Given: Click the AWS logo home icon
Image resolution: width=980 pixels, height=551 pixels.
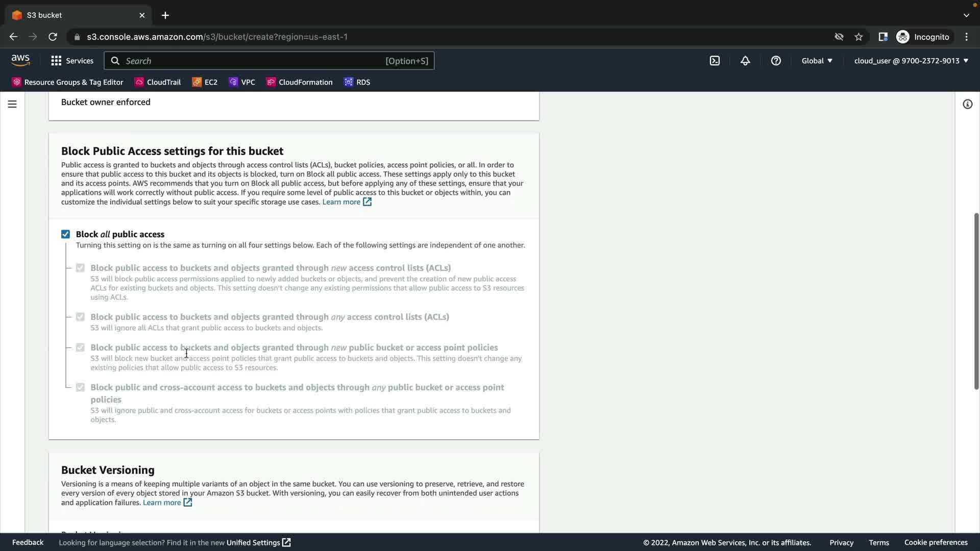Looking at the screenshot, I should 20,60.
